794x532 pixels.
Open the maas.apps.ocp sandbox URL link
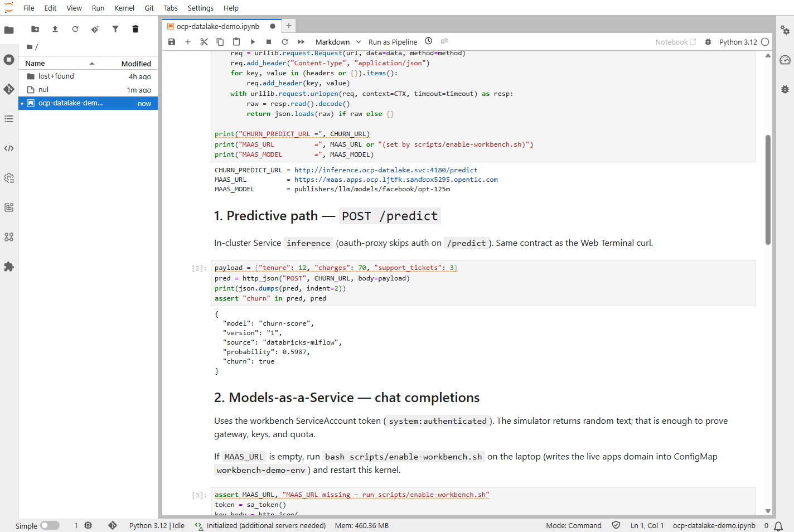tap(396, 180)
